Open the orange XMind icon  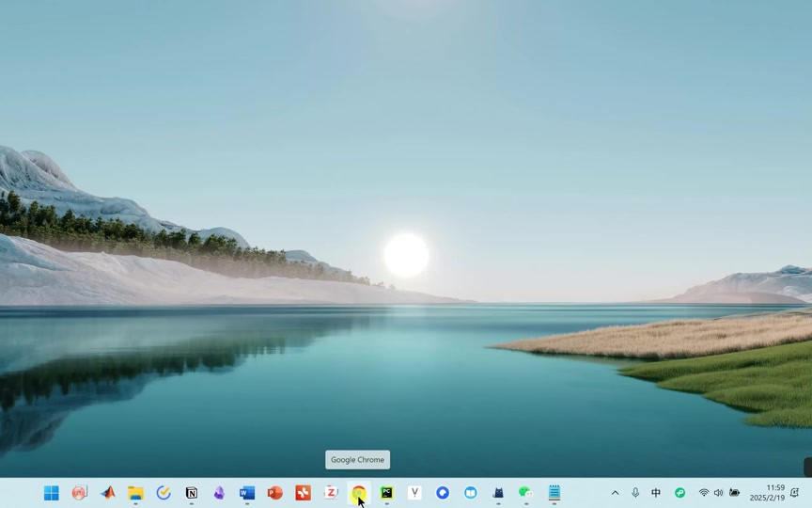[303, 492]
